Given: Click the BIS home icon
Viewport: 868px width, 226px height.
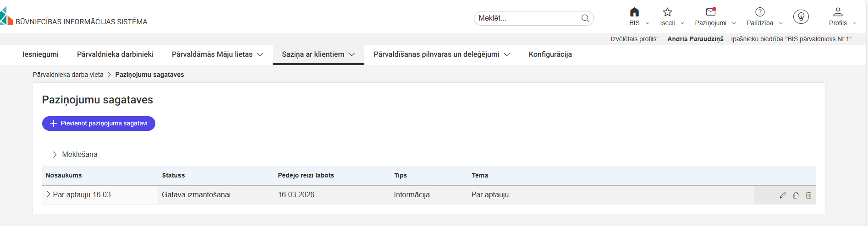Looking at the screenshot, I should click(634, 12).
